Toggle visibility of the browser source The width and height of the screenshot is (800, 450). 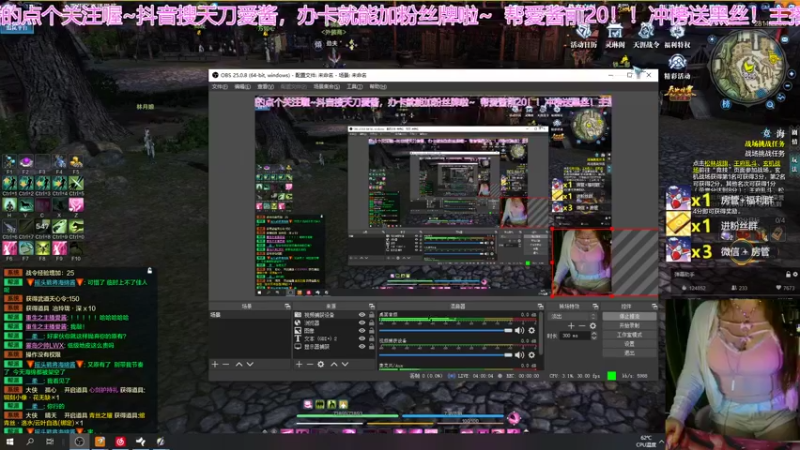pyautogui.click(x=362, y=323)
